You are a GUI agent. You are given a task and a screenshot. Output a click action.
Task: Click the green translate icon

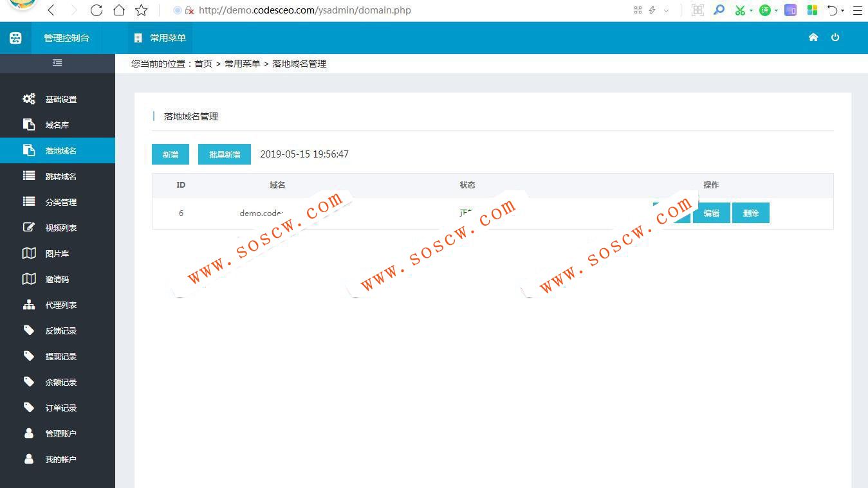coord(764,10)
